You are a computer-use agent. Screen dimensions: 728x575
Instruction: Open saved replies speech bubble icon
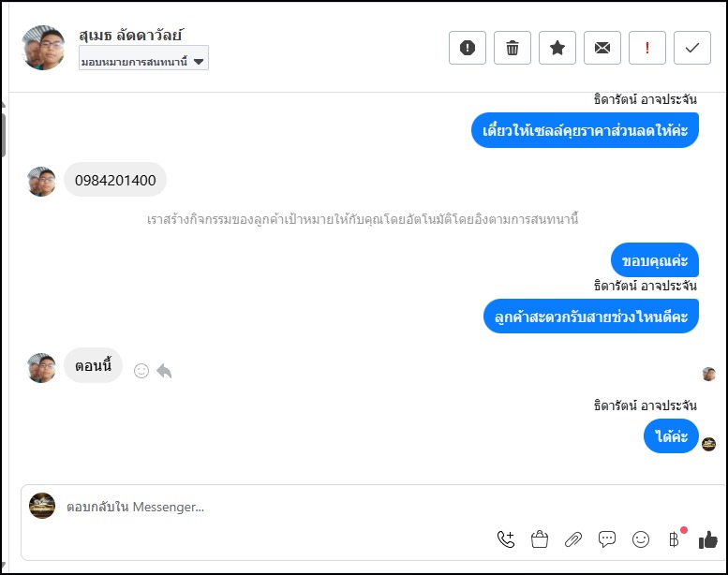click(x=607, y=538)
